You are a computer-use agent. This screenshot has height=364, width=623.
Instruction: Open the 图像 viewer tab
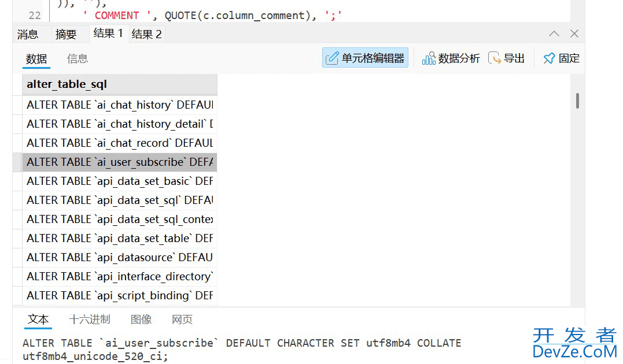141,320
